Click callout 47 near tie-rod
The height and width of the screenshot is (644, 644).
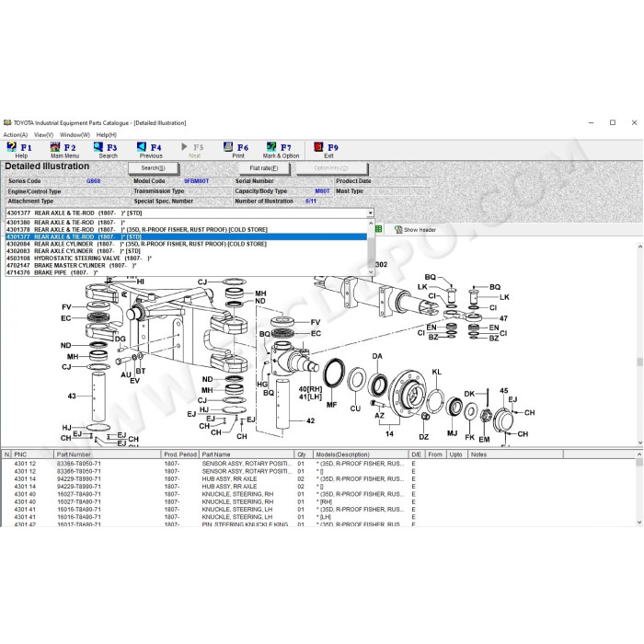503,318
